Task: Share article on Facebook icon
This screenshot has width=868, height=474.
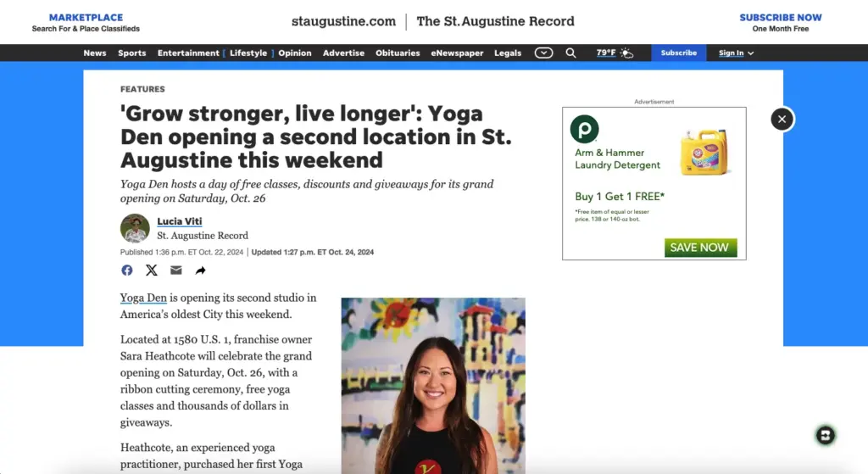Action: (x=127, y=270)
